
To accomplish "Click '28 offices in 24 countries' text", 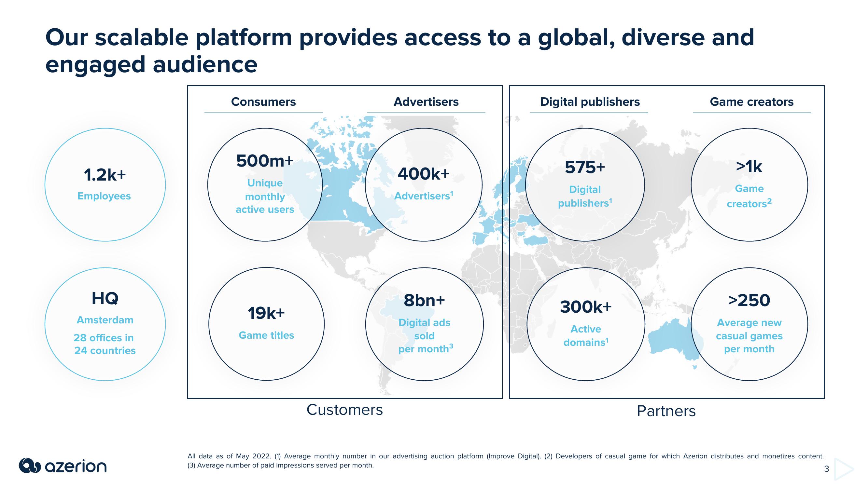I will 105,344.
